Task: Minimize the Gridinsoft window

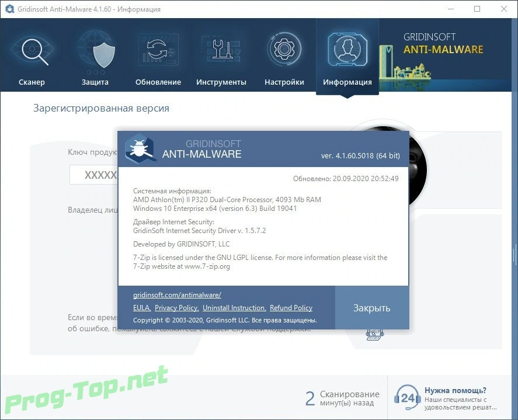Action: pos(451,9)
